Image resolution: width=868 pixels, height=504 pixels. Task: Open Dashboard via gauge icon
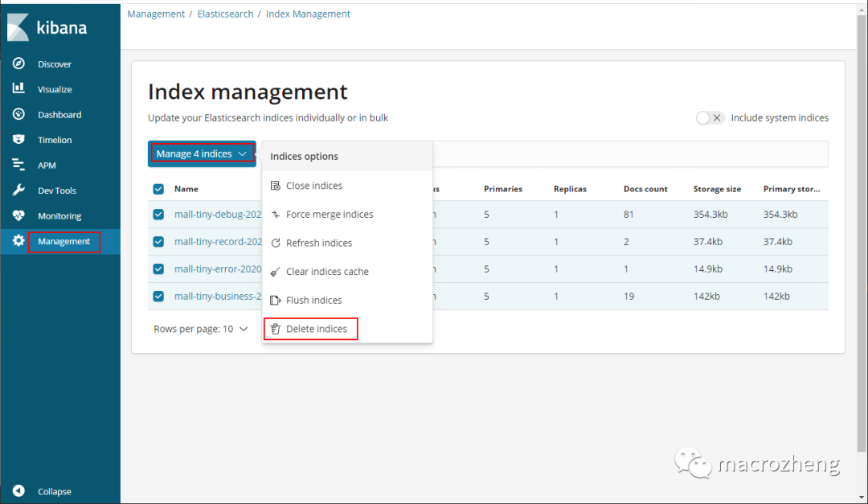[18, 114]
